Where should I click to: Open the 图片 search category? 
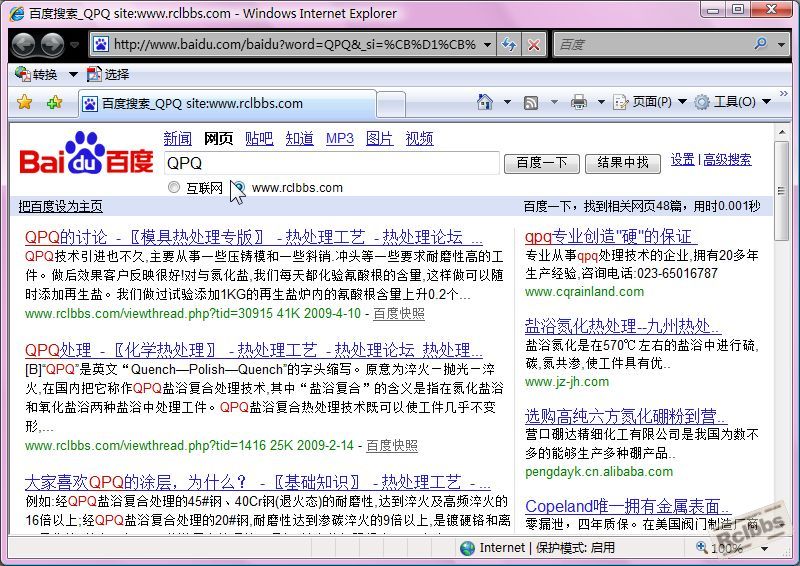coord(380,138)
